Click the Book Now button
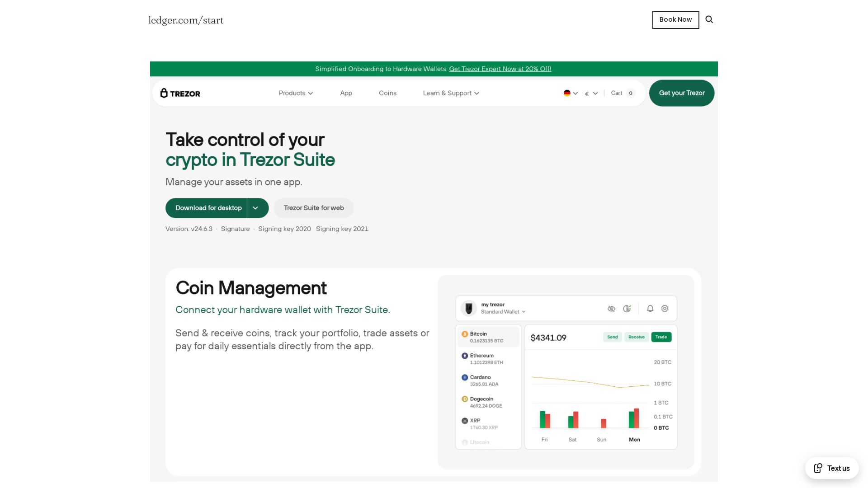 point(675,20)
